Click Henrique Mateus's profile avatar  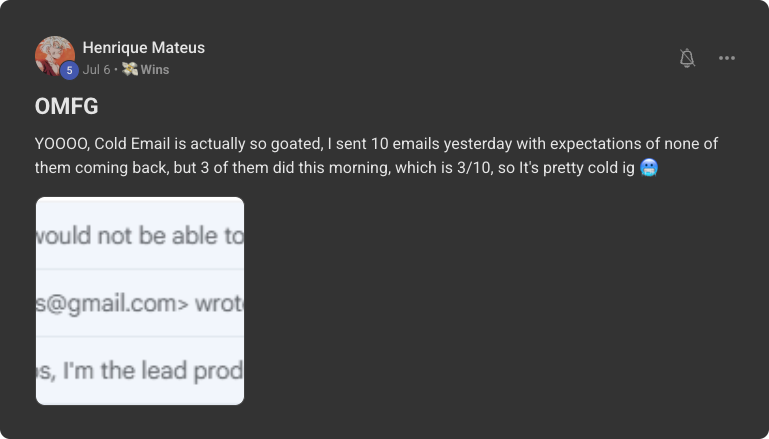tap(54, 56)
